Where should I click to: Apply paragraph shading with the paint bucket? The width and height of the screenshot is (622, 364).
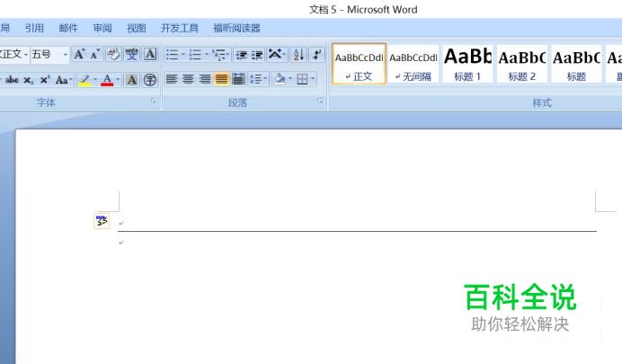pyautogui.click(x=280, y=79)
